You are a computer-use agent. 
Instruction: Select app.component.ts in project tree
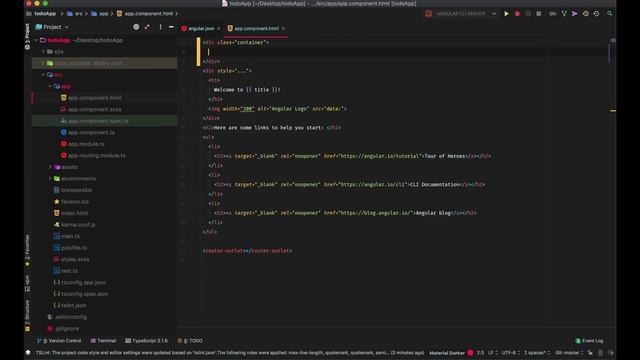pos(91,132)
